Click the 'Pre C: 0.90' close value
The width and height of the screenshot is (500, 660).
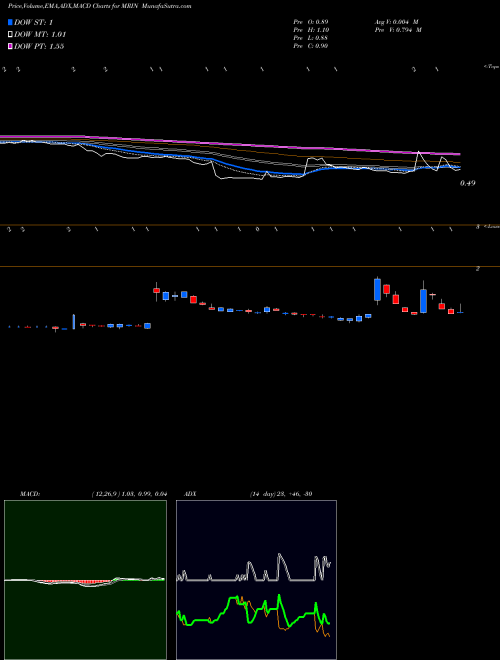[x=311, y=46]
